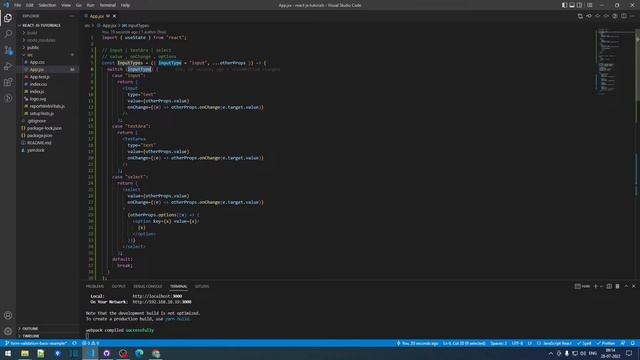Open the Run and Debug view
The height and width of the screenshot is (360, 640).
[8, 66]
